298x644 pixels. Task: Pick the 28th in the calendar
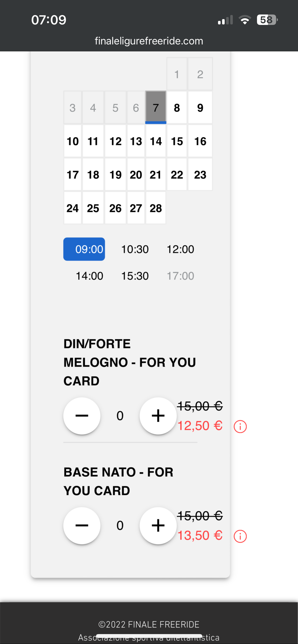click(x=156, y=208)
